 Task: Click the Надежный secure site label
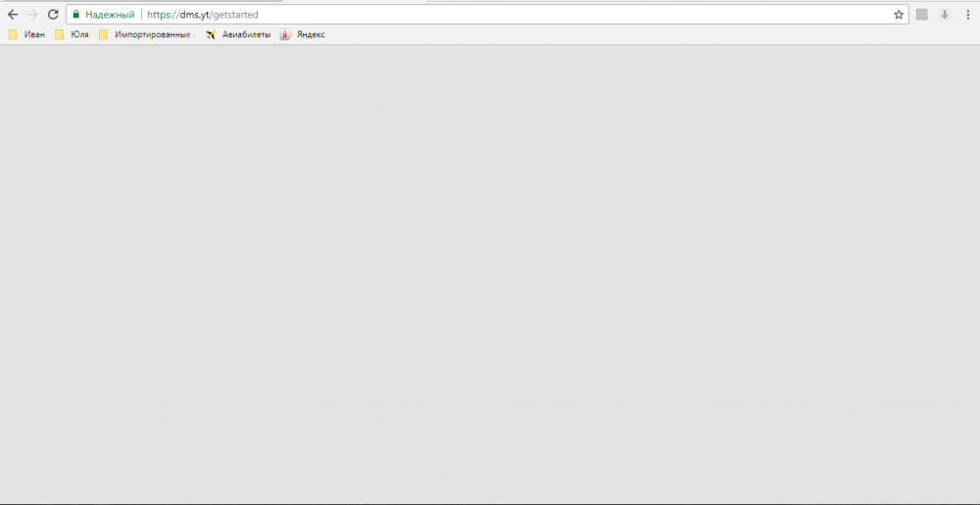[110, 15]
